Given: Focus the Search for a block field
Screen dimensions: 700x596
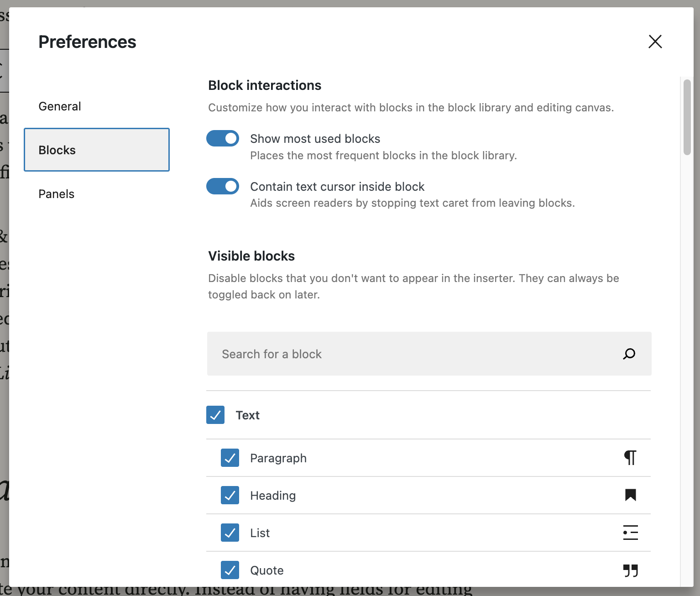Looking at the screenshot, I should (x=429, y=354).
